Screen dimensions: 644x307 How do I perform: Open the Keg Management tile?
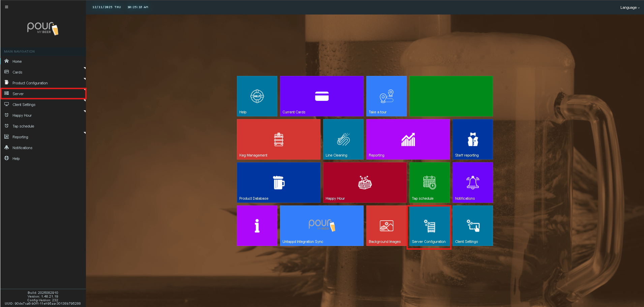click(278, 139)
